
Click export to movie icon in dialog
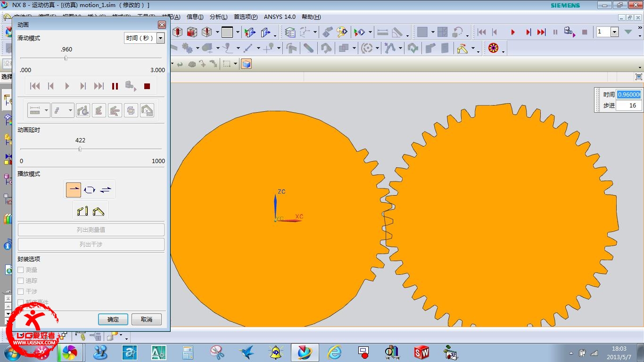(x=131, y=86)
